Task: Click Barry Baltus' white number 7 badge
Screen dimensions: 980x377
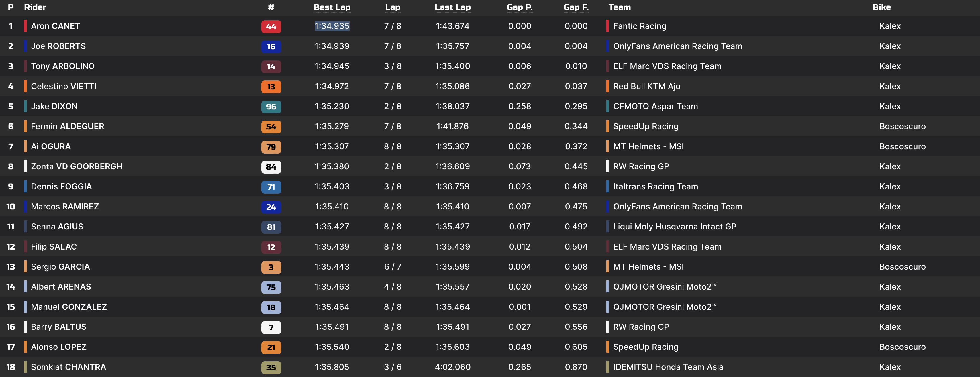Action: click(x=271, y=327)
